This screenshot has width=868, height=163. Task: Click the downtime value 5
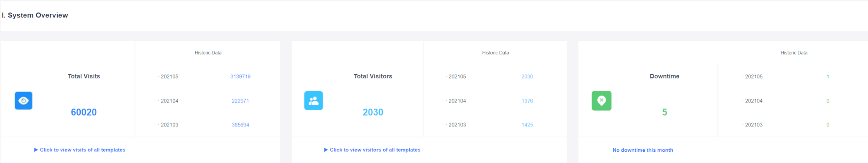pos(664,112)
